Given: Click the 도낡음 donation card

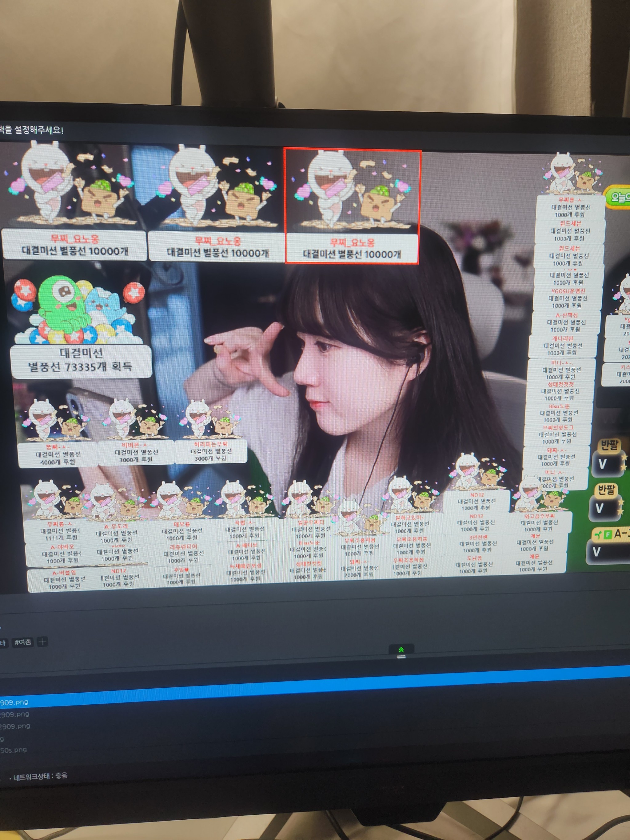Looking at the screenshot, I should coord(474,565).
